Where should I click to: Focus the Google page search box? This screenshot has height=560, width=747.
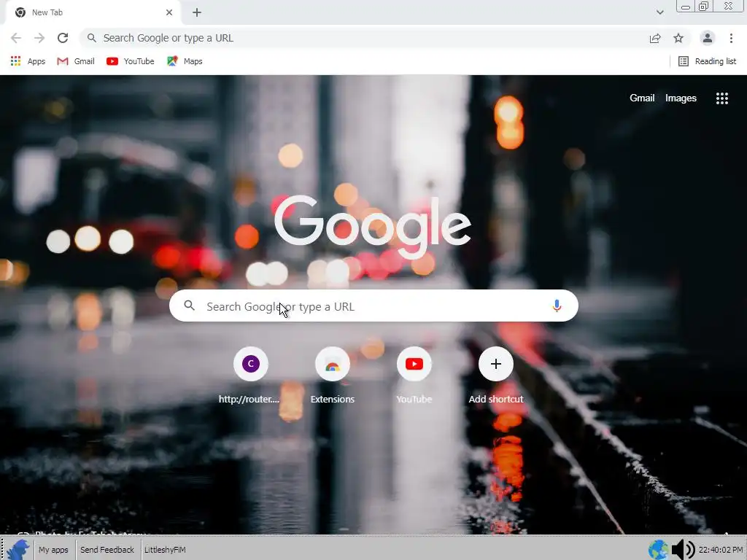[373, 306]
